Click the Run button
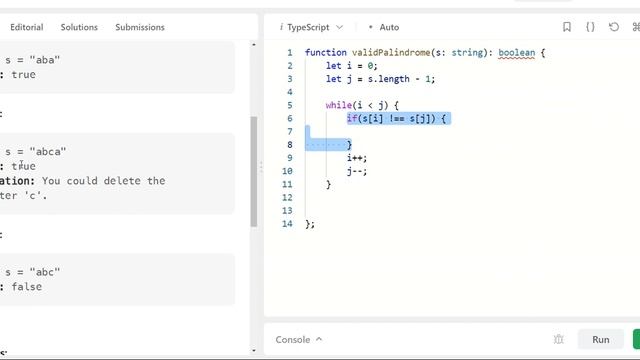 pos(600,340)
